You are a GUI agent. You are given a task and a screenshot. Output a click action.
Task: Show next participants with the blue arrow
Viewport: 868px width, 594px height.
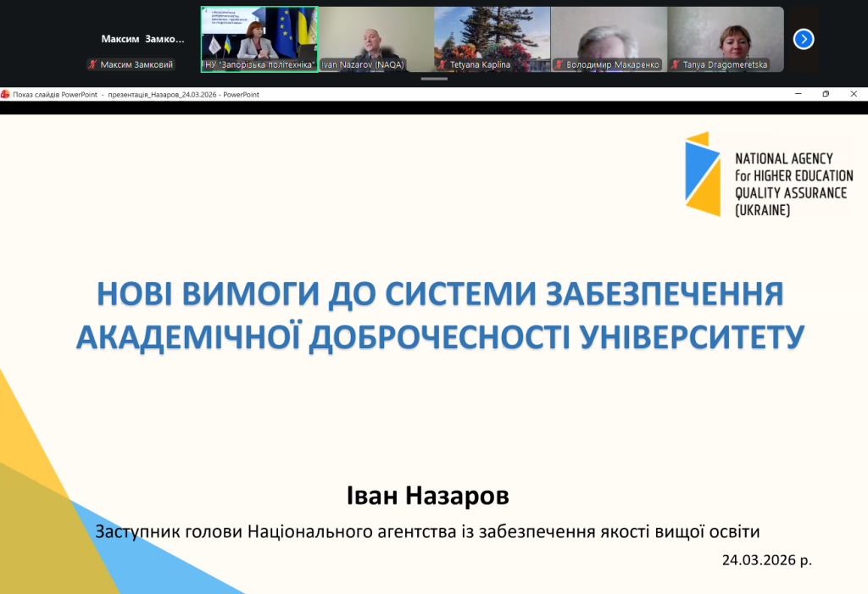coord(804,39)
